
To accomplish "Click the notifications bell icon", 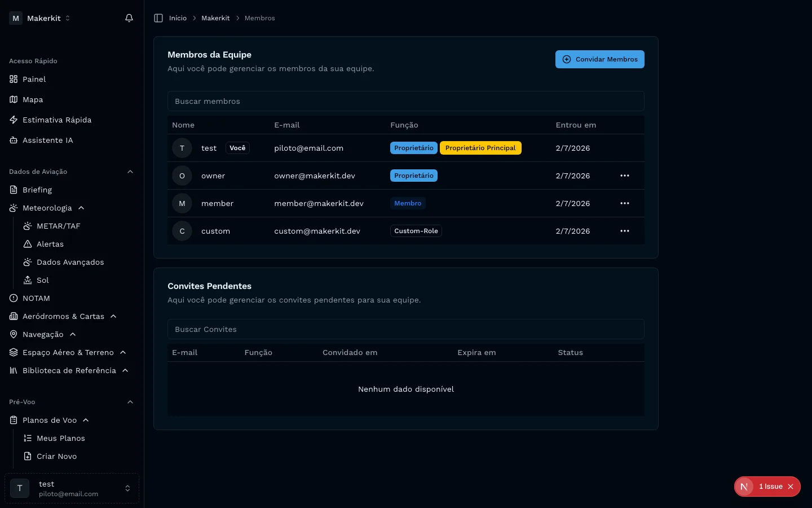I will coord(129,18).
